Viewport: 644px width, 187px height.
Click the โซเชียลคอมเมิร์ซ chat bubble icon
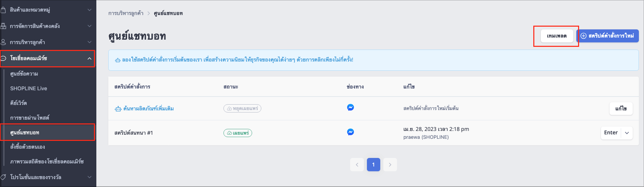pyautogui.click(x=3, y=58)
